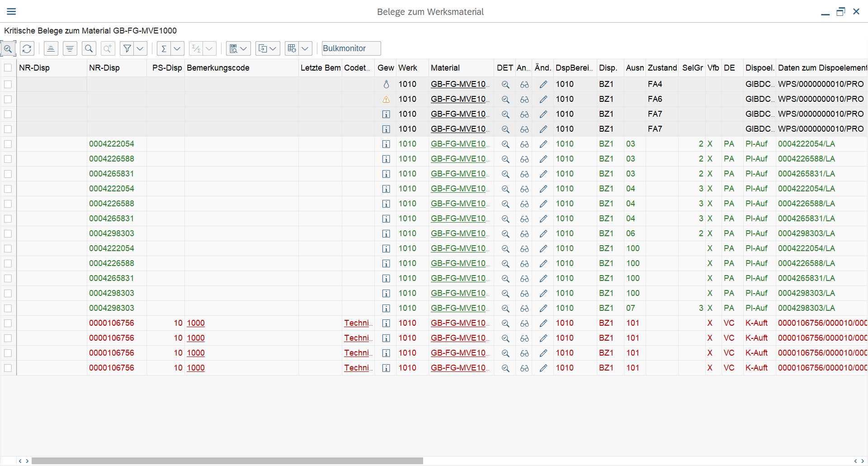The width and height of the screenshot is (868, 466).
Task: Expand the layout settings dropdown arrow
Action: coord(305,48)
